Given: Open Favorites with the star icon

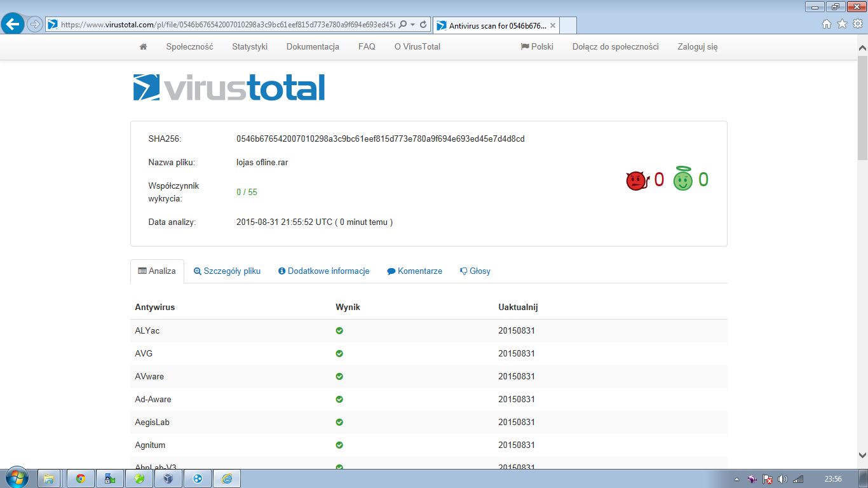Looking at the screenshot, I should 842,24.
